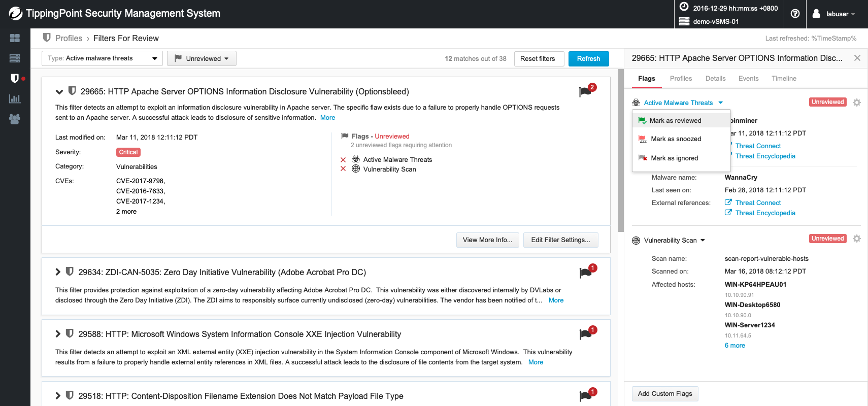Show 6 more affected hosts
868x406 pixels.
click(735, 346)
